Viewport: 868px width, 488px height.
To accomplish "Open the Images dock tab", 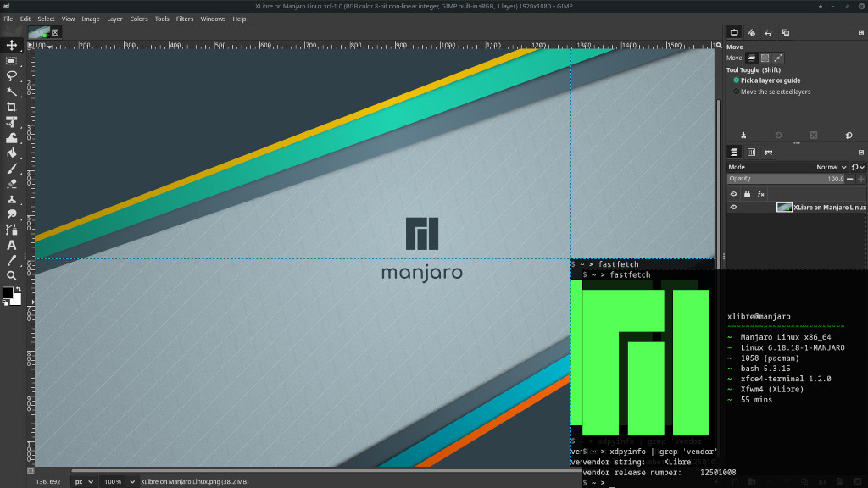I will [x=786, y=33].
